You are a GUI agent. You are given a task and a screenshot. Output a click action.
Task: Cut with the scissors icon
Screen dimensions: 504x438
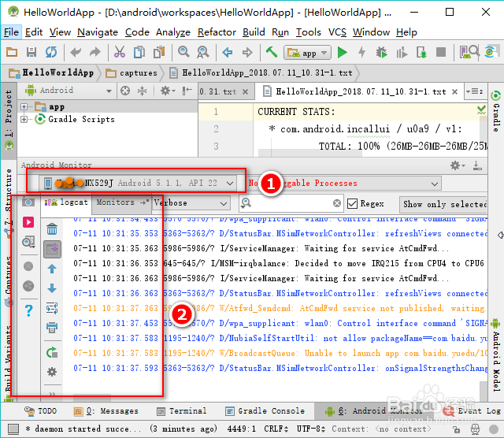(x=119, y=52)
